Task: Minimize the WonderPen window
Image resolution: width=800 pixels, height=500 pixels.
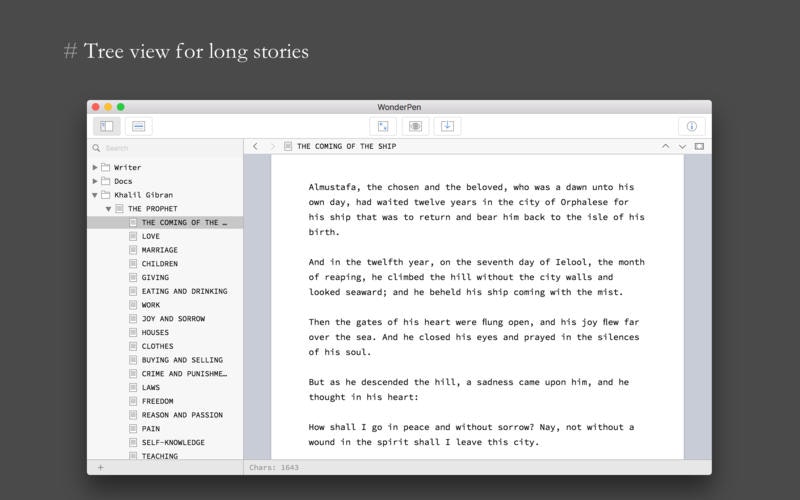Action: coord(108,107)
